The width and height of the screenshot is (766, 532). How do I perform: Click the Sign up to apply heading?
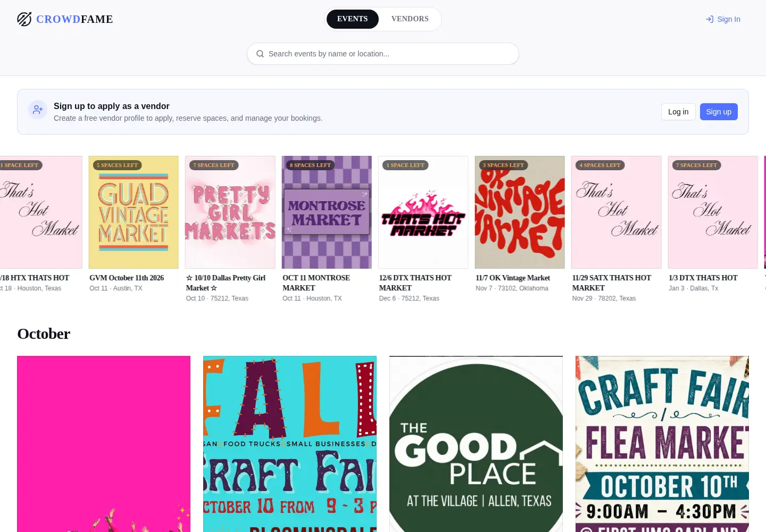tap(112, 106)
